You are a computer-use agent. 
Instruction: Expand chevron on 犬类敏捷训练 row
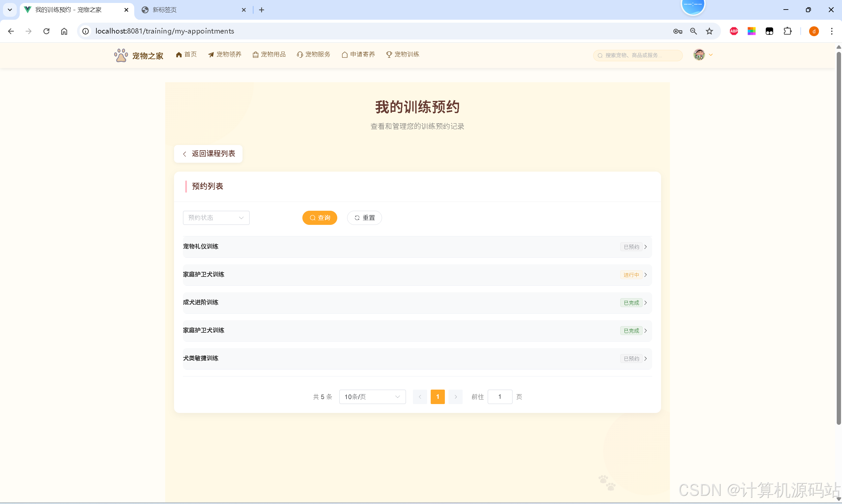pyautogui.click(x=646, y=359)
